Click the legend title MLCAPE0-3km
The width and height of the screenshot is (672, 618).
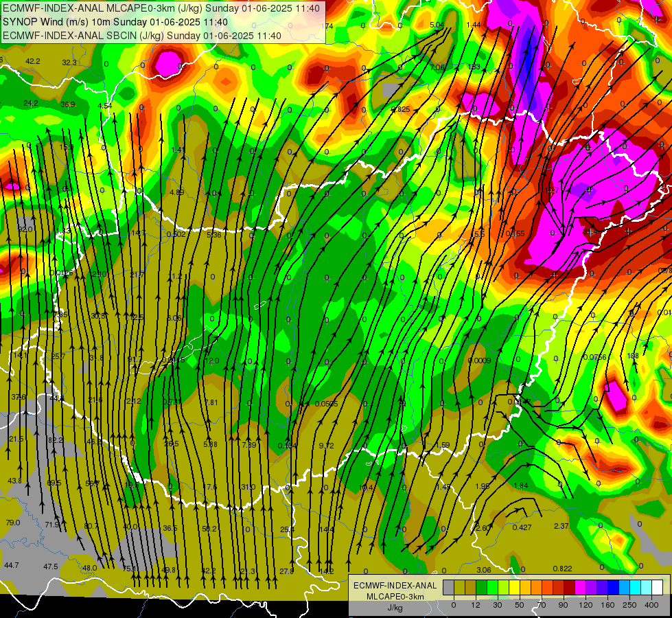click(395, 597)
